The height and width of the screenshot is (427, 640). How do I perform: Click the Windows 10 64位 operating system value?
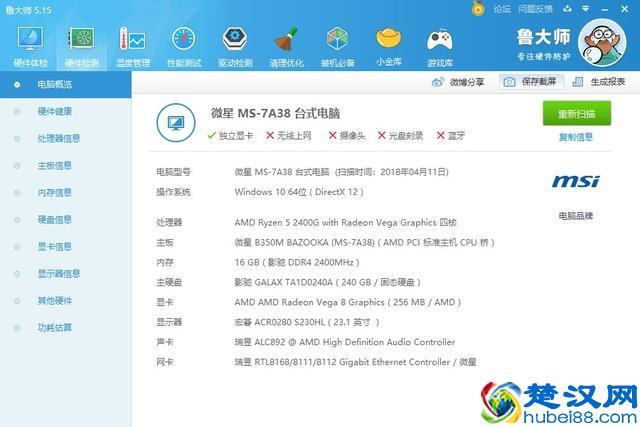coord(299,192)
